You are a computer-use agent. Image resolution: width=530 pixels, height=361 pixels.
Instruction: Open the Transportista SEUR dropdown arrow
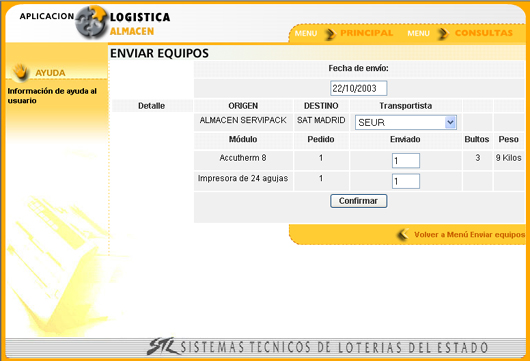450,122
